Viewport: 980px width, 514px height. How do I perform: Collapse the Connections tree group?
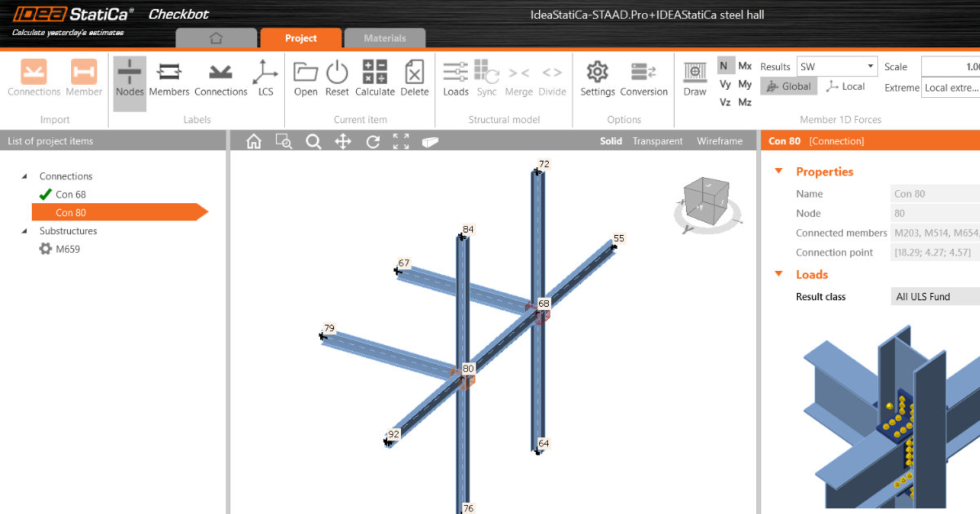click(x=24, y=176)
